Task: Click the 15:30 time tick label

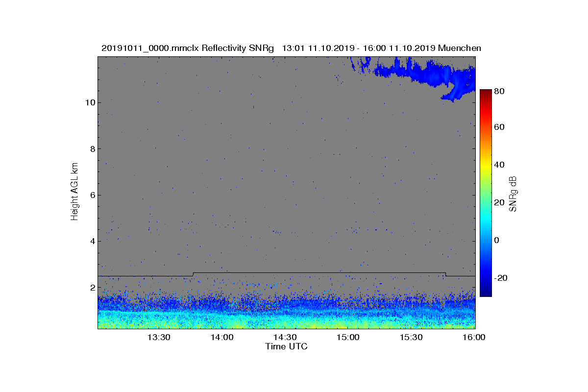Action: (412, 337)
